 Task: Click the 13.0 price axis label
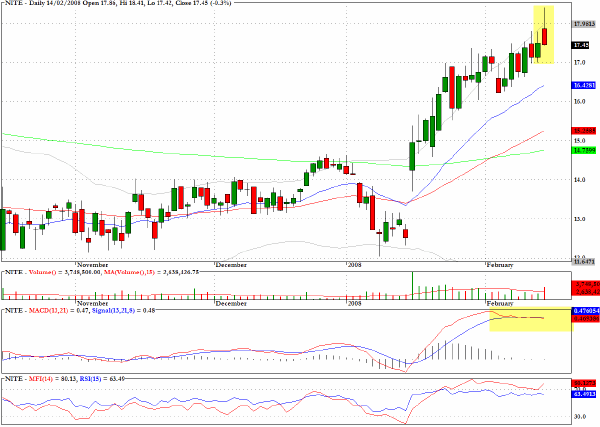tap(579, 219)
